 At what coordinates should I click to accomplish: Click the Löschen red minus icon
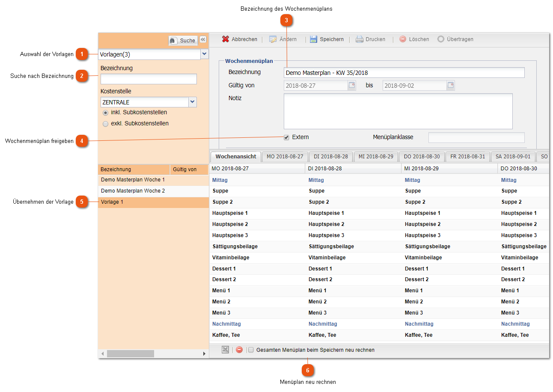403,39
